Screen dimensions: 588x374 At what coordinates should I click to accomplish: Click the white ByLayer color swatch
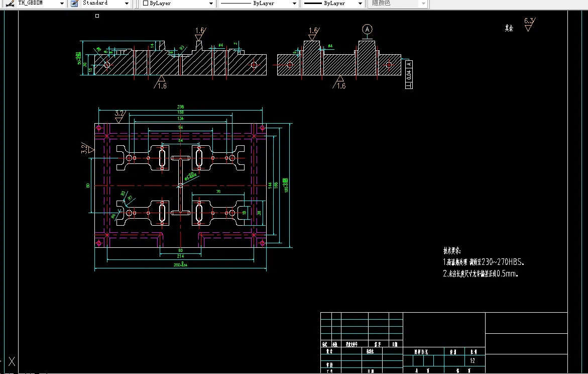(146, 4)
